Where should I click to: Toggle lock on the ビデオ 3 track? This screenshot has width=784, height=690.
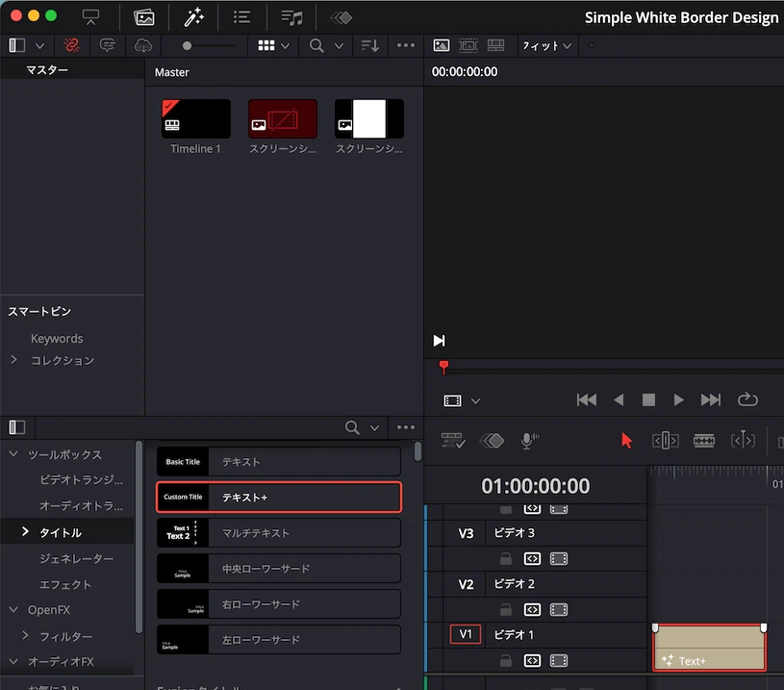click(505, 558)
